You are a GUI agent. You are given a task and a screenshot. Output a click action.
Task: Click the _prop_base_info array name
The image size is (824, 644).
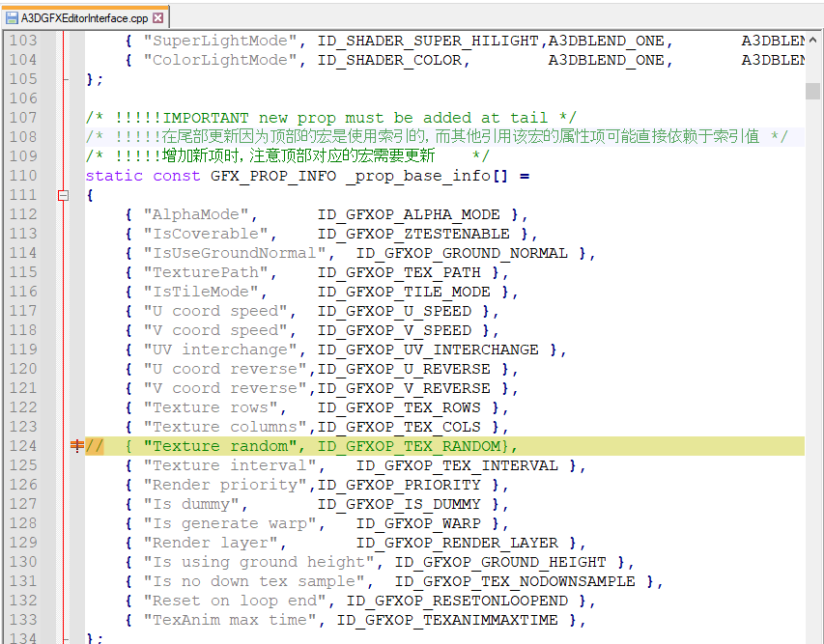click(x=418, y=176)
